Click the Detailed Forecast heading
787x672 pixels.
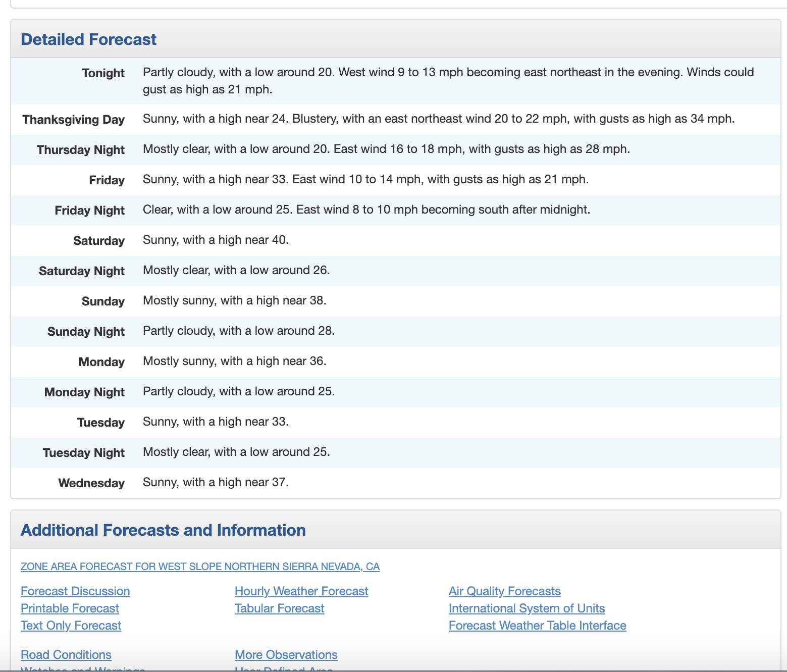89,39
